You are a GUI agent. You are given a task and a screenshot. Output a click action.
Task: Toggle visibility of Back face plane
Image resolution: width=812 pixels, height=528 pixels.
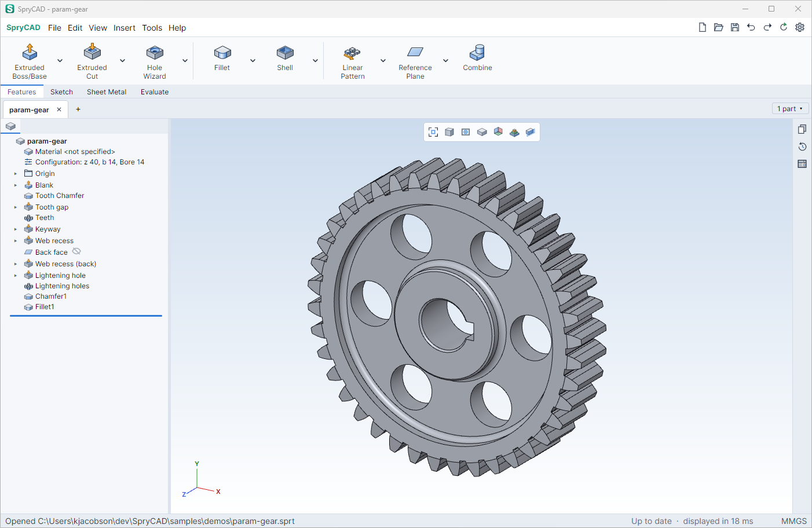(x=76, y=252)
